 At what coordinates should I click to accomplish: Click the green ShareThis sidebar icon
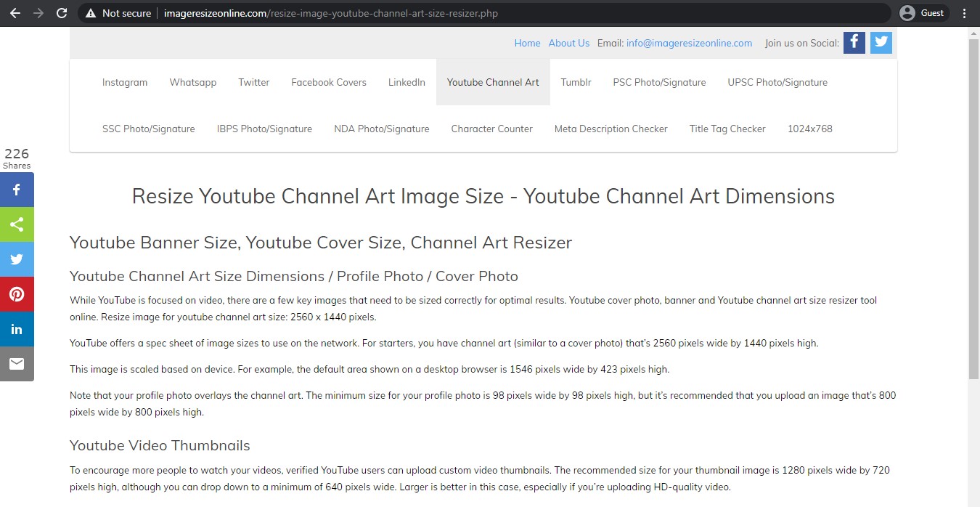point(17,224)
